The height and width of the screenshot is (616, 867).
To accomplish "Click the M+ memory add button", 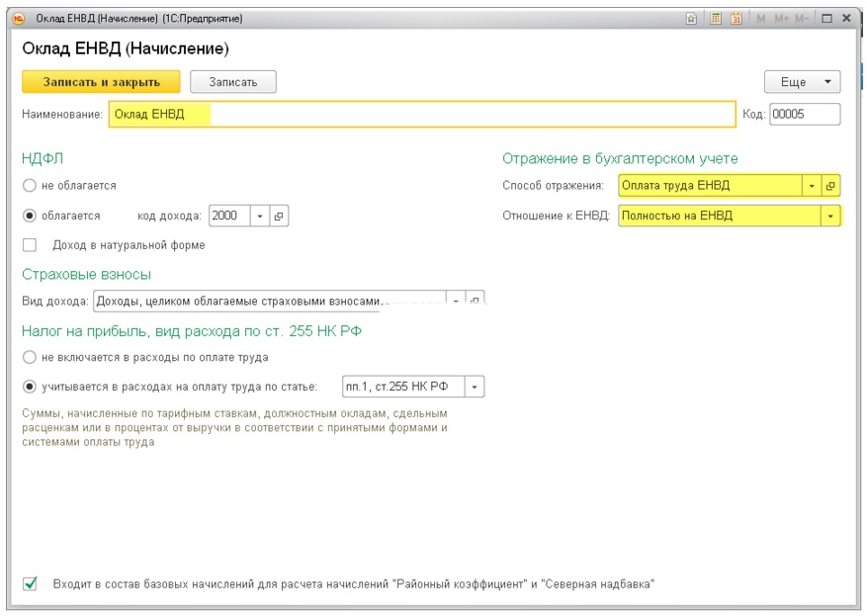I will tap(781, 18).
